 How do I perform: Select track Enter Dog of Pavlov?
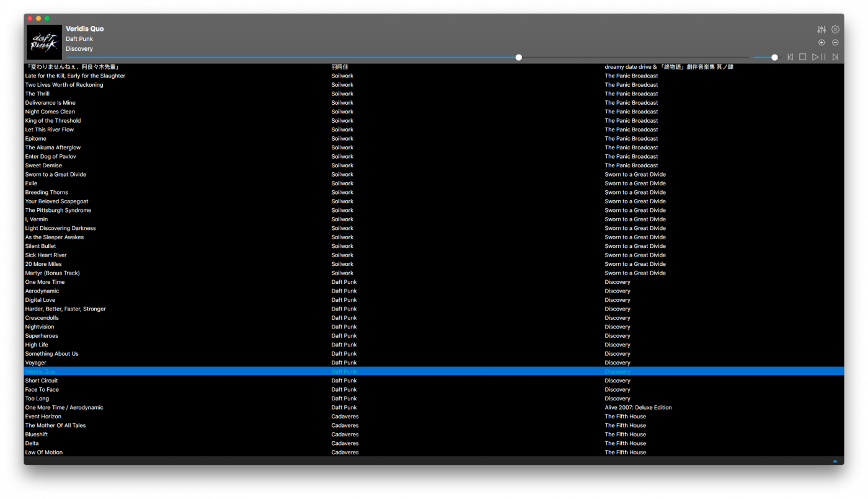51,157
